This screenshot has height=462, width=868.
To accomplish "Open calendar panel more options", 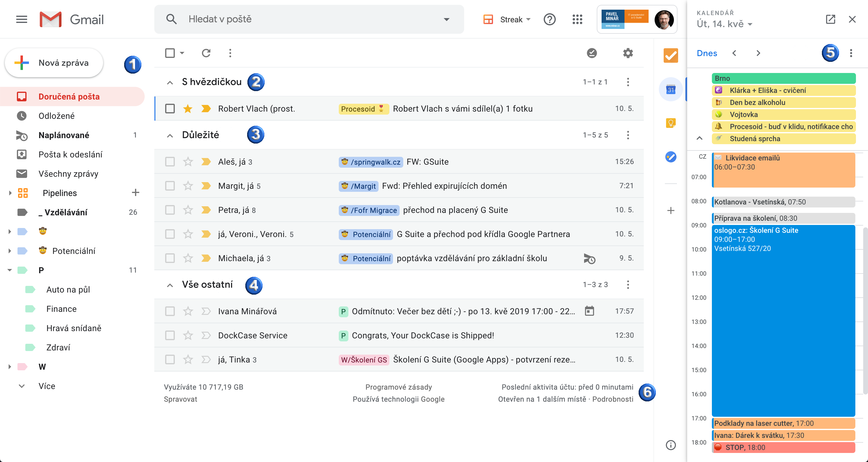I will 851,53.
